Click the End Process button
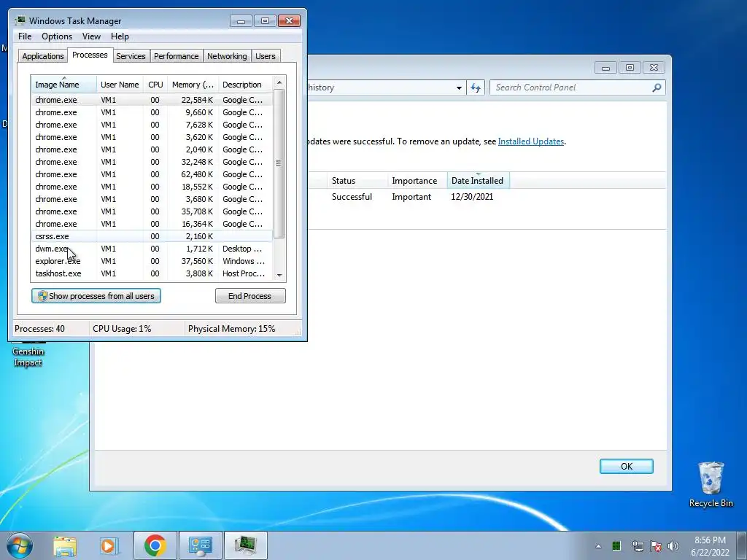The image size is (747, 560). point(250,296)
